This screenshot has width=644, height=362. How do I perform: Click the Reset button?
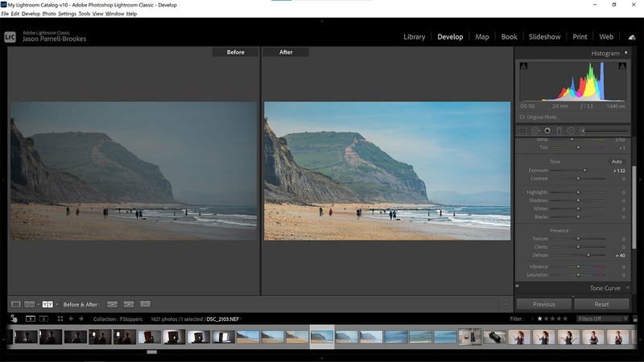coord(601,304)
